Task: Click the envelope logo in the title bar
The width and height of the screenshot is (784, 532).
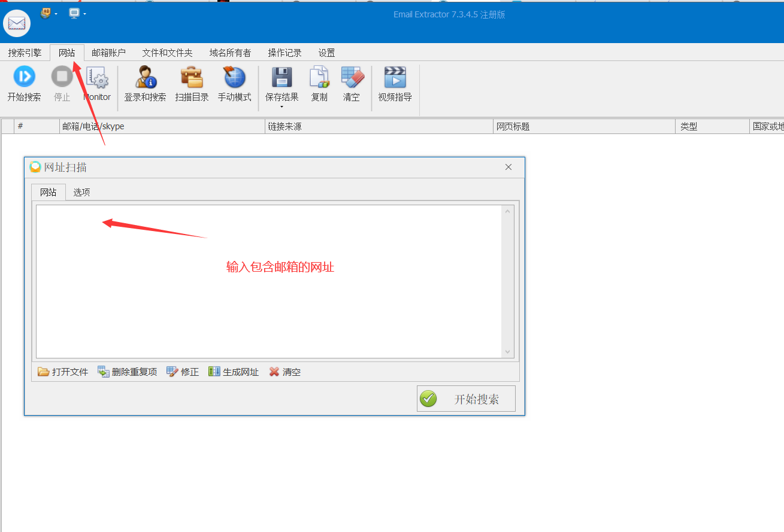Action: click(16, 23)
